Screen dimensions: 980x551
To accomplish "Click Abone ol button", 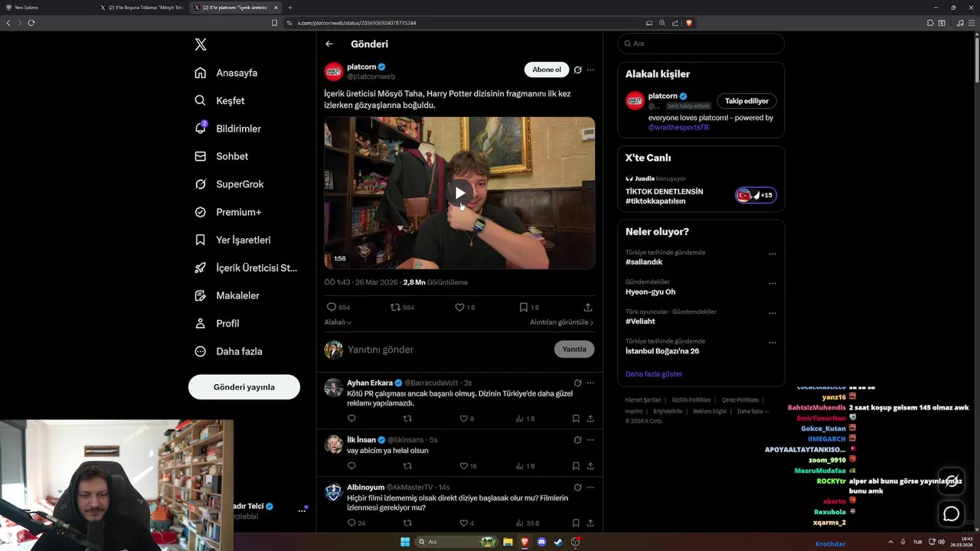I will point(547,70).
